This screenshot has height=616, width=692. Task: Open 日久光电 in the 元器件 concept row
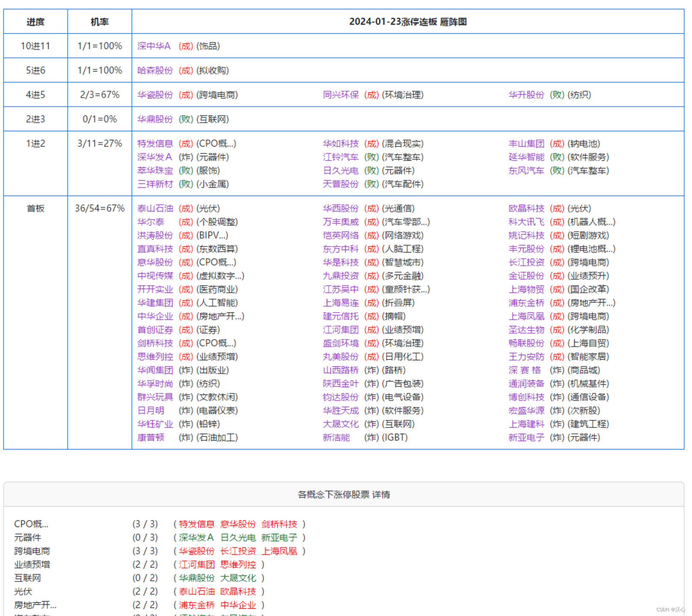point(238,538)
